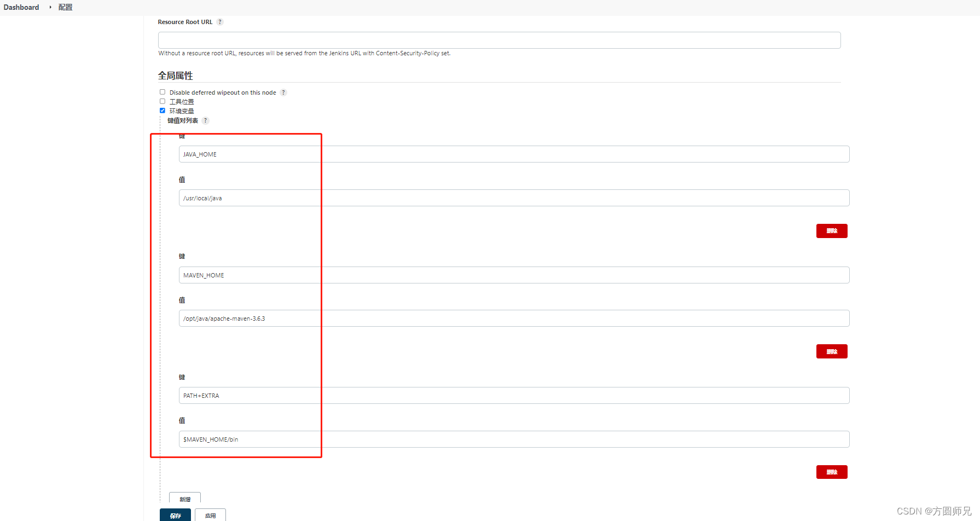980x521 pixels.
Task: Open help for Disable deferred wipeout
Action: [x=283, y=92]
